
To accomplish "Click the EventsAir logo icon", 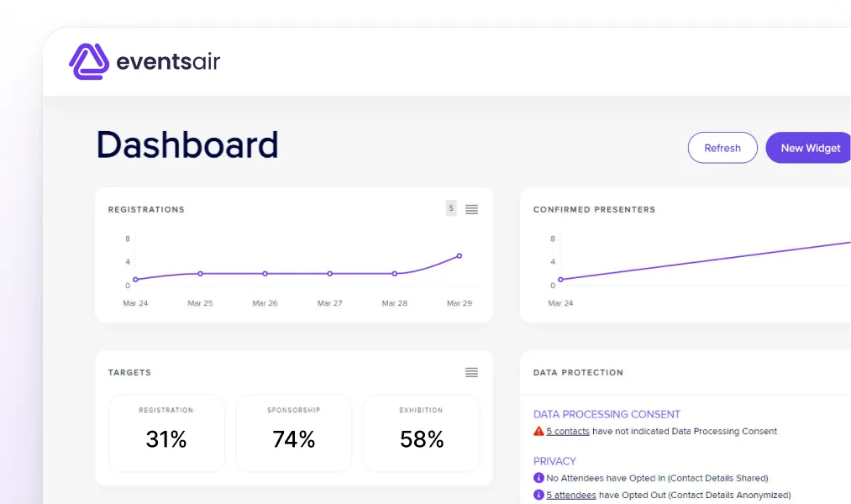I will pos(89,61).
